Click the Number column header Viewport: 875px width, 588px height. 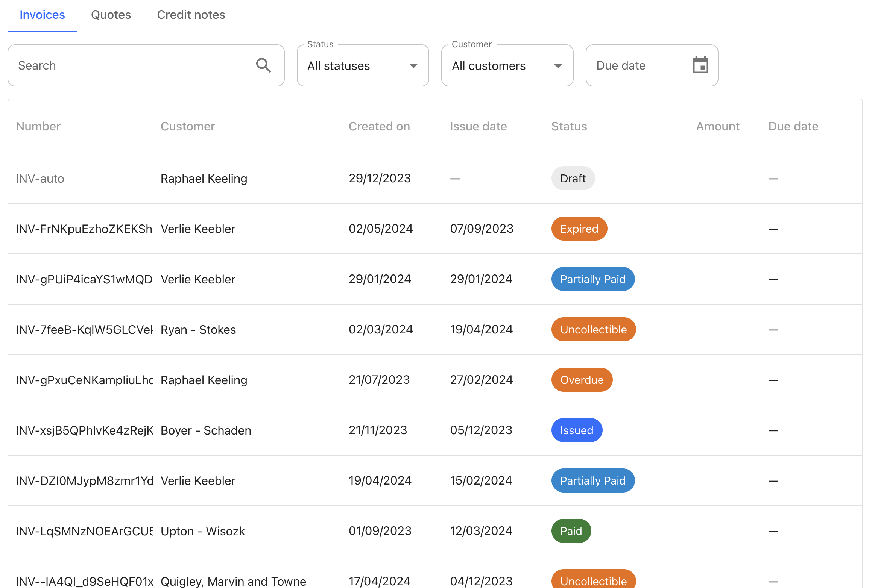click(38, 126)
